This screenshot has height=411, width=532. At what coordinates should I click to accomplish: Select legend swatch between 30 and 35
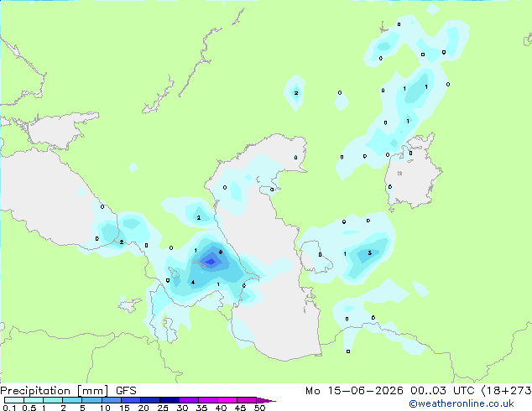[188, 400]
